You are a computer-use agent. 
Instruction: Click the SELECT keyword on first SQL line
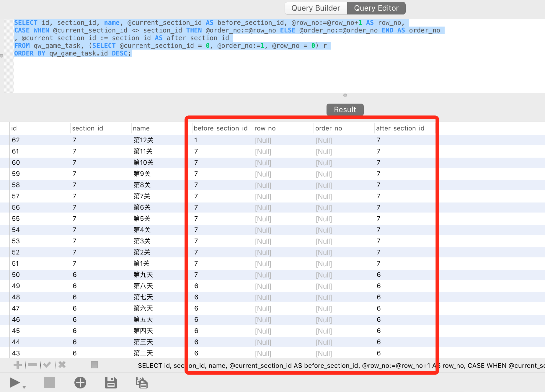tap(26, 23)
